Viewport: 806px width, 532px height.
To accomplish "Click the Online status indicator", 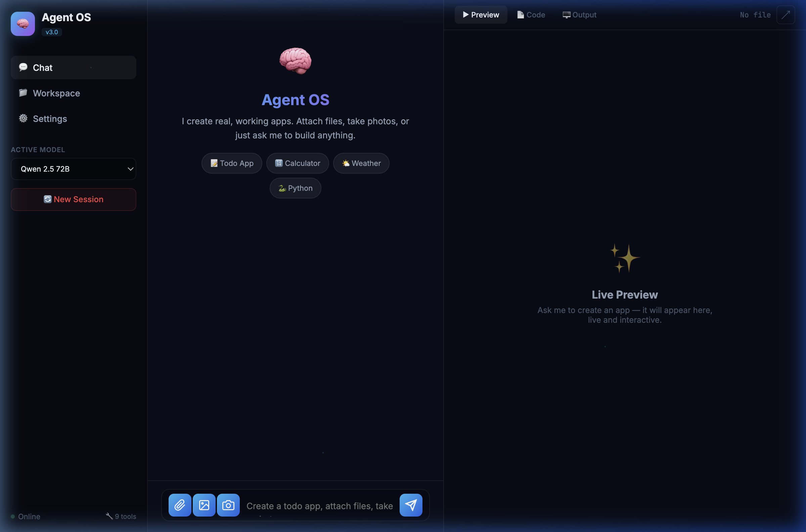I will tap(26, 517).
